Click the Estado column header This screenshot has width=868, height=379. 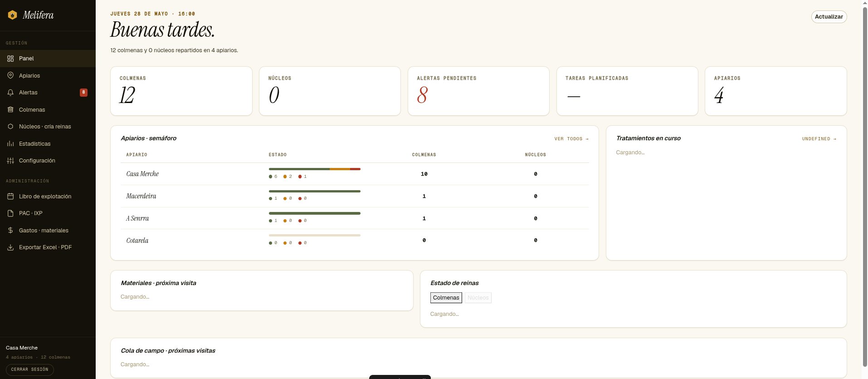[278, 155]
